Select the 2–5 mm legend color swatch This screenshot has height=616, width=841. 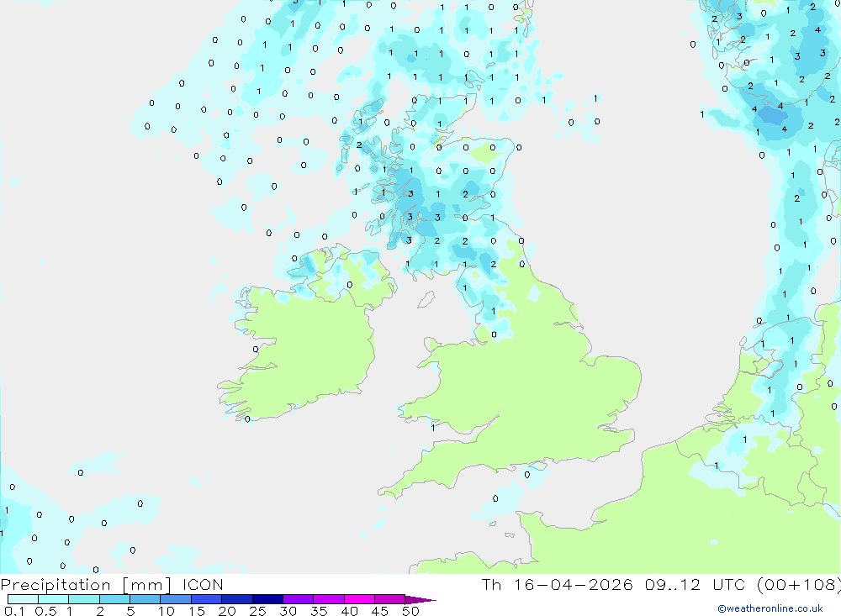point(114,599)
